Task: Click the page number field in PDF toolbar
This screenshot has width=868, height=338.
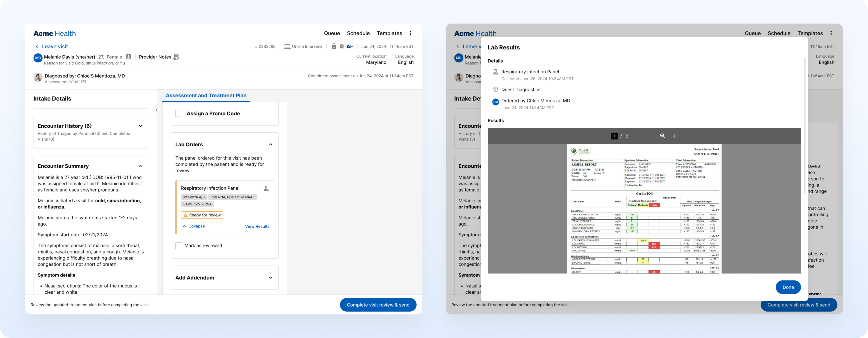Action: pos(614,136)
